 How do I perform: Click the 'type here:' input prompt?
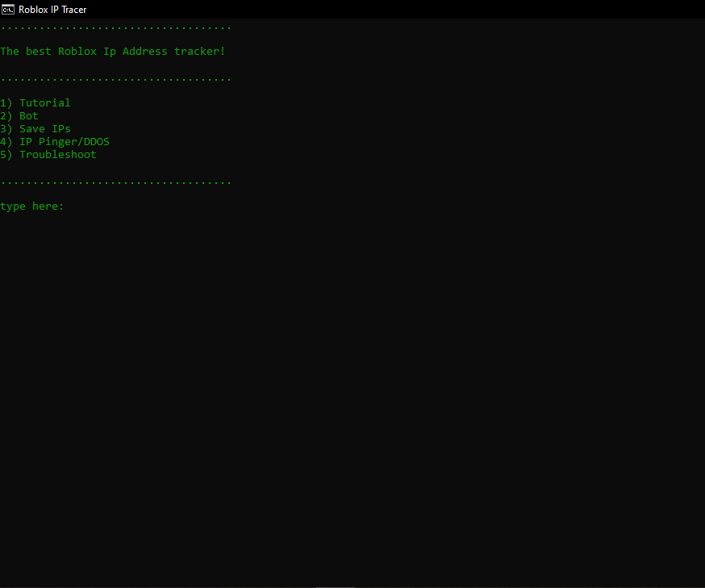coord(32,206)
